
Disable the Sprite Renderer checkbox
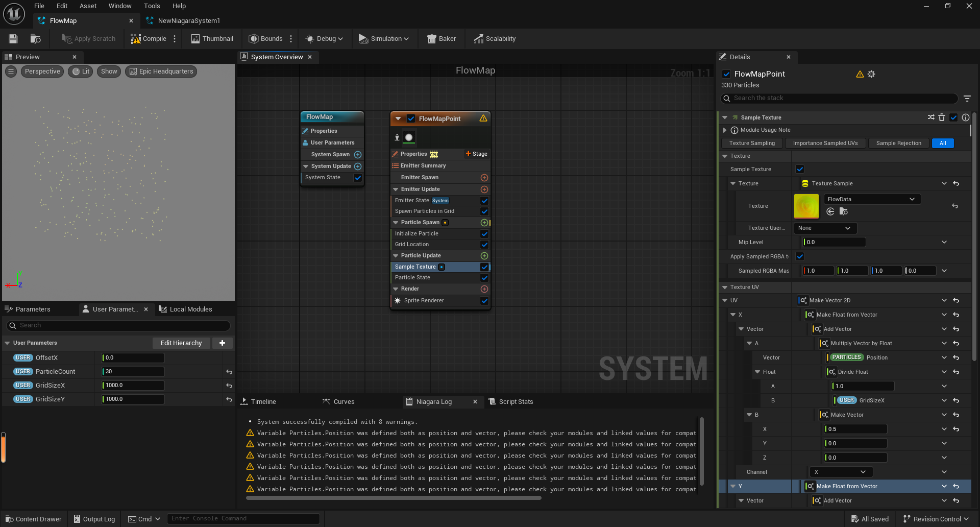(484, 301)
